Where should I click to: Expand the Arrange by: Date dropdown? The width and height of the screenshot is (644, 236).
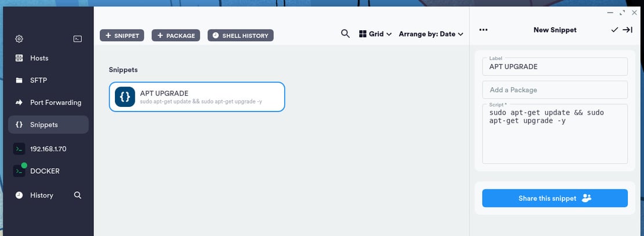pyautogui.click(x=430, y=34)
